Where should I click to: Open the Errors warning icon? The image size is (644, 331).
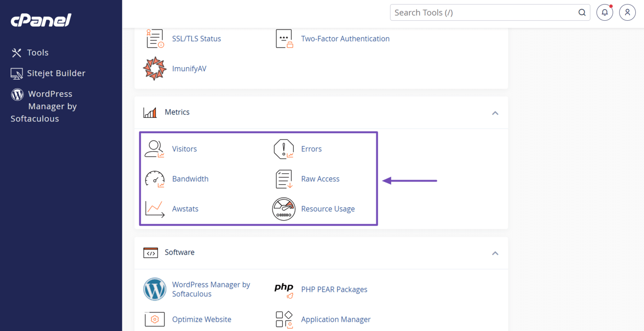click(x=283, y=149)
